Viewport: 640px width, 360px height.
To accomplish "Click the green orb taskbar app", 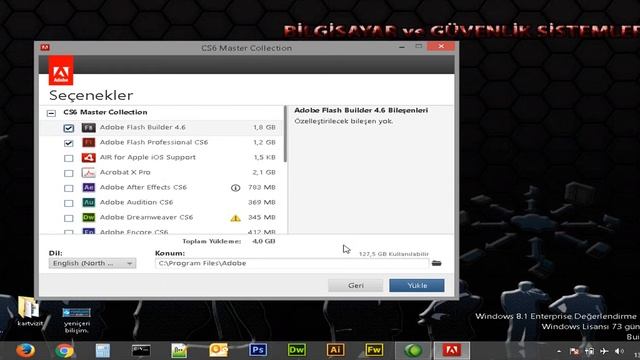I will (413, 350).
